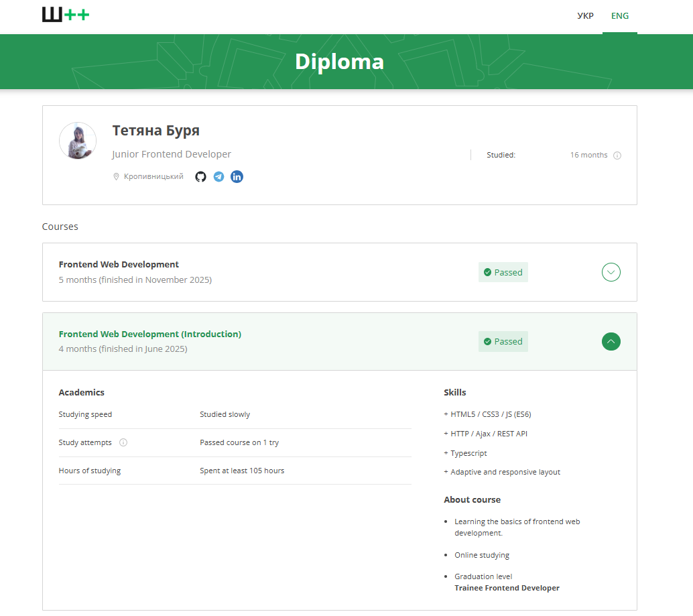Click info icon beside Study attempts
Viewport: 693px width, 616px height.
(x=123, y=442)
